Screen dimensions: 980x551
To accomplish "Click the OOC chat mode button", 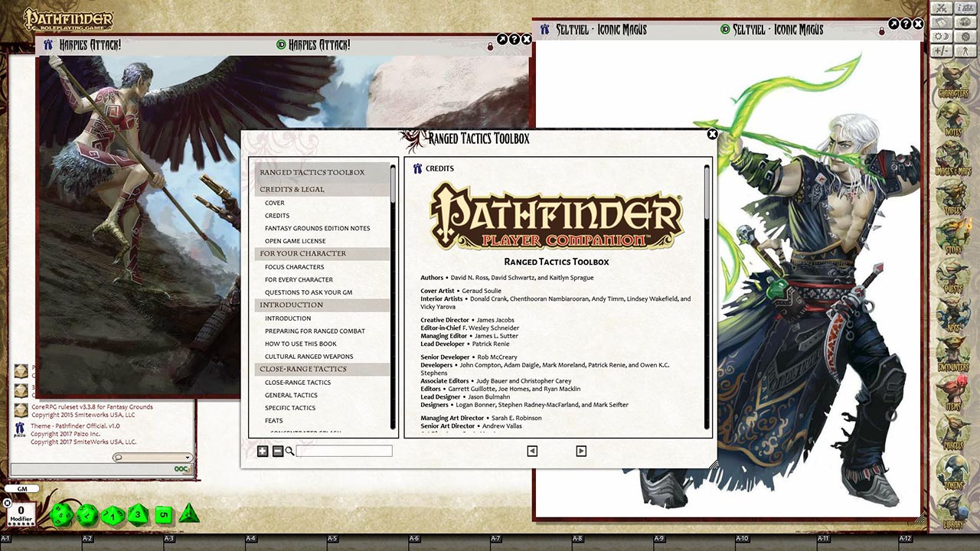I will 181,469.
